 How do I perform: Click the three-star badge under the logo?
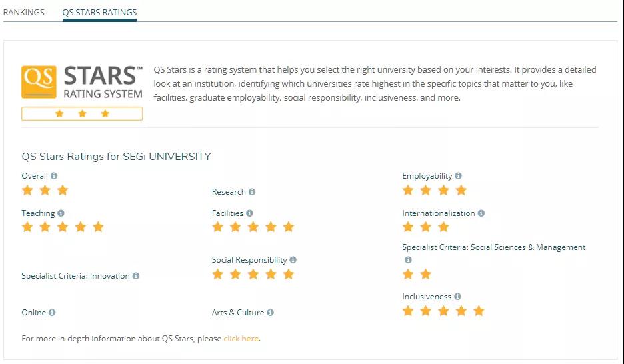(x=82, y=114)
